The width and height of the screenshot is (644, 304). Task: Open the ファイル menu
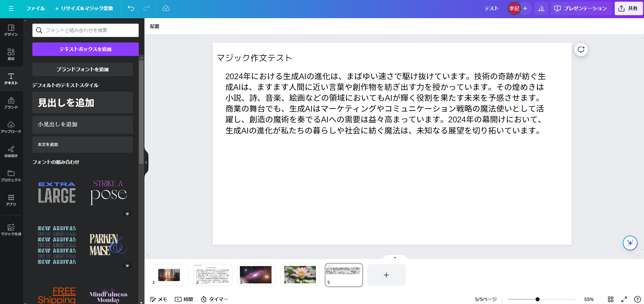pos(35,8)
